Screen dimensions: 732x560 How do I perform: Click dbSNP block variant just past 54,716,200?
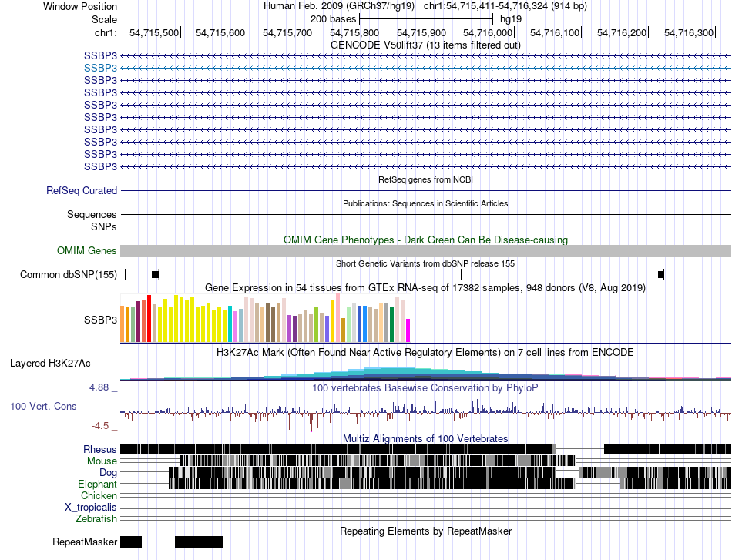click(x=661, y=275)
